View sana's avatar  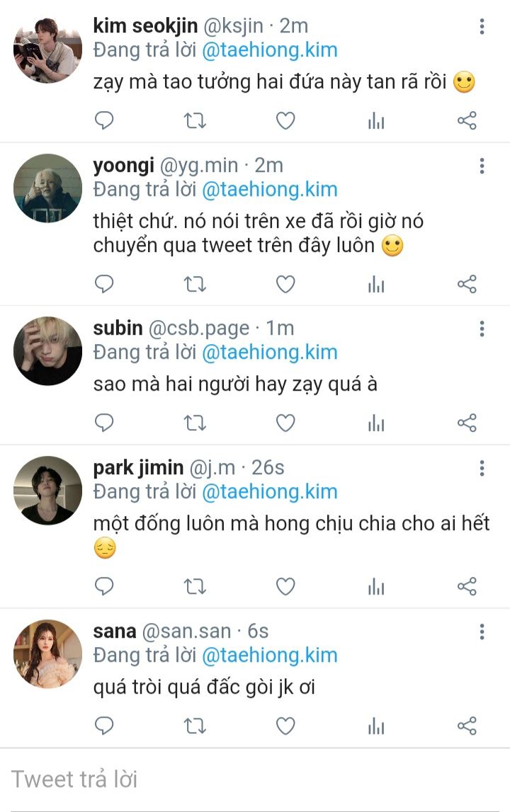pyautogui.click(x=48, y=653)
